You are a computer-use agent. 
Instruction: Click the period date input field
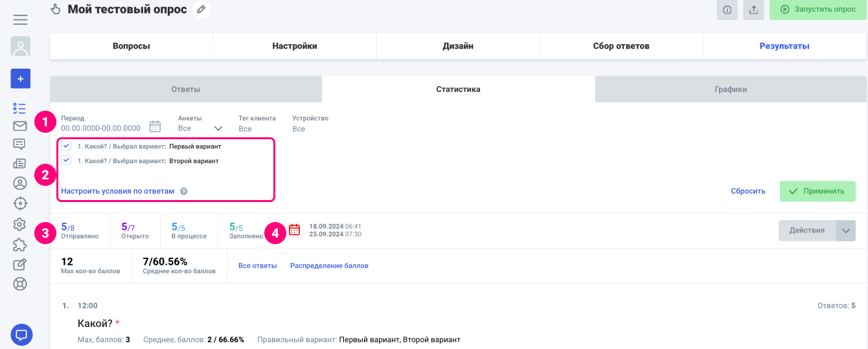(101, 128)
